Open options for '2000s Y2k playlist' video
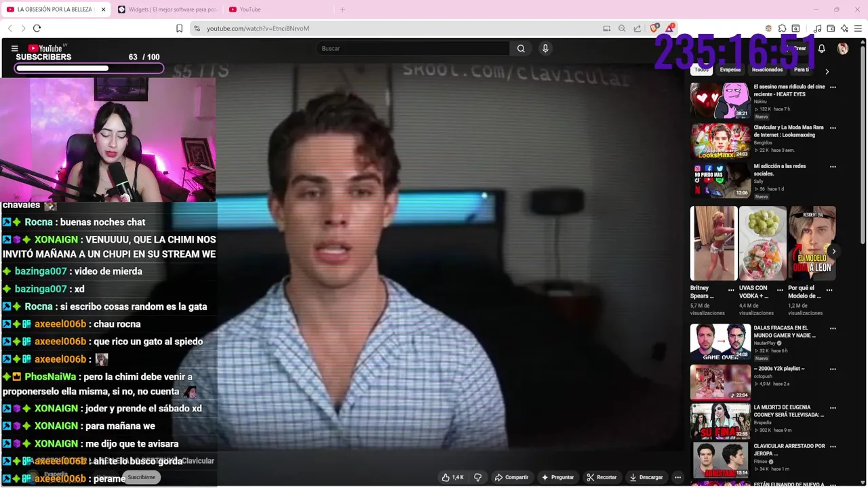 click(x=833, y=369)
